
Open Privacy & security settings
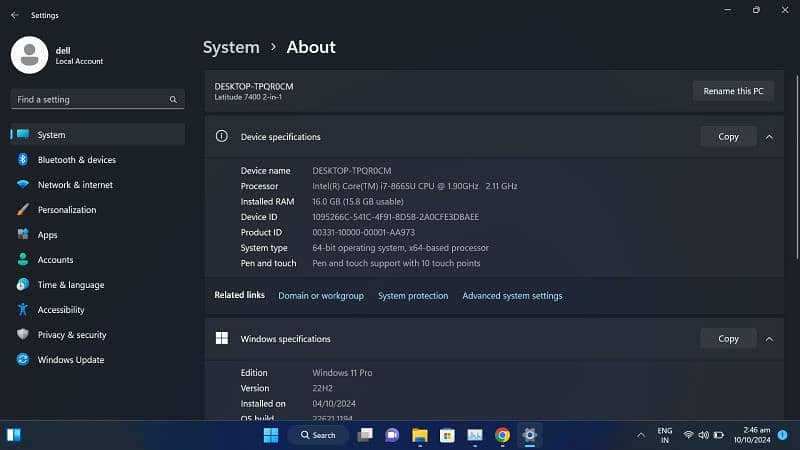(x=71, y=335)
